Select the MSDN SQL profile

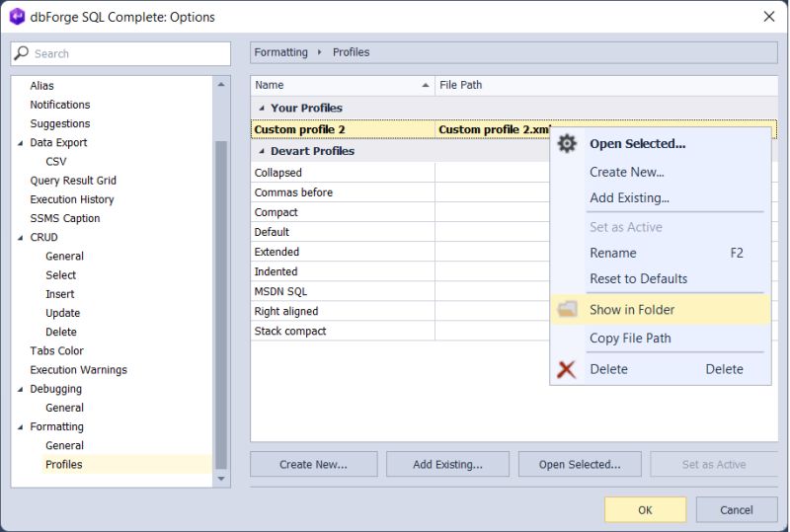pyautogui.click(x=343, y=291)
